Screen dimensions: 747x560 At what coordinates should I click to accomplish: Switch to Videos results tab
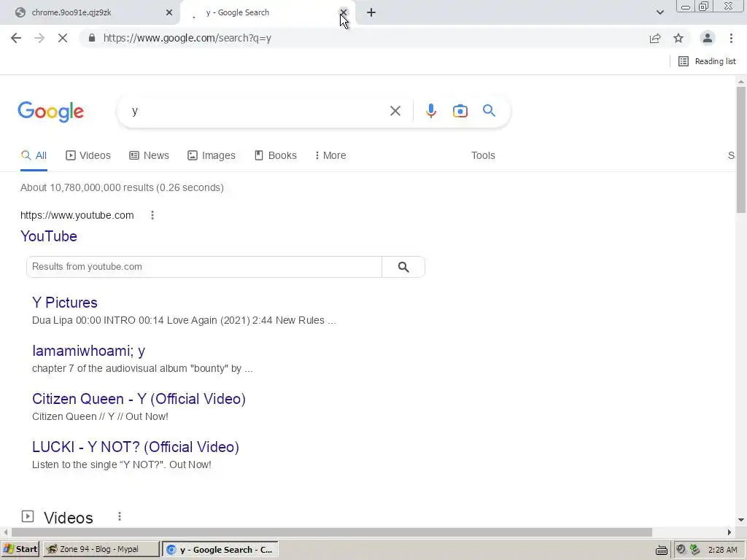pyautogui.click(x=88, y=156)
